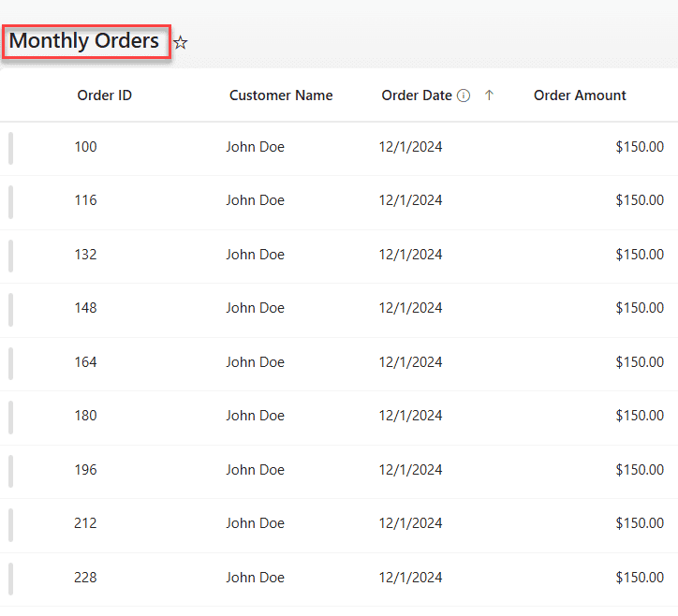This screenshot has height=616, width=678.
Task: Click Order ID cell 116
Action: [85, 200]
